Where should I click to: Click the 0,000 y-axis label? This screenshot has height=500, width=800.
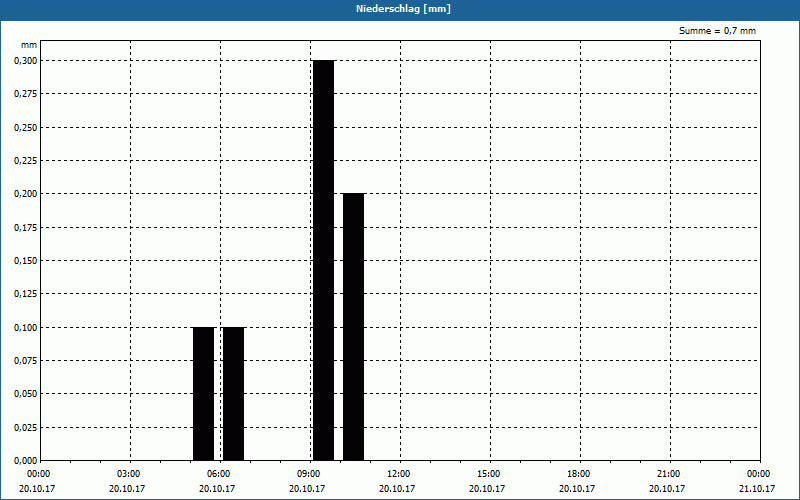tap(26, 461)
